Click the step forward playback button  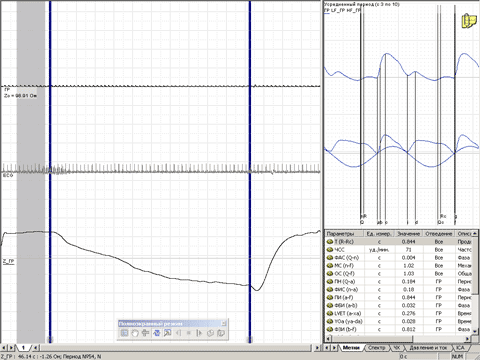tap(199, 333)
